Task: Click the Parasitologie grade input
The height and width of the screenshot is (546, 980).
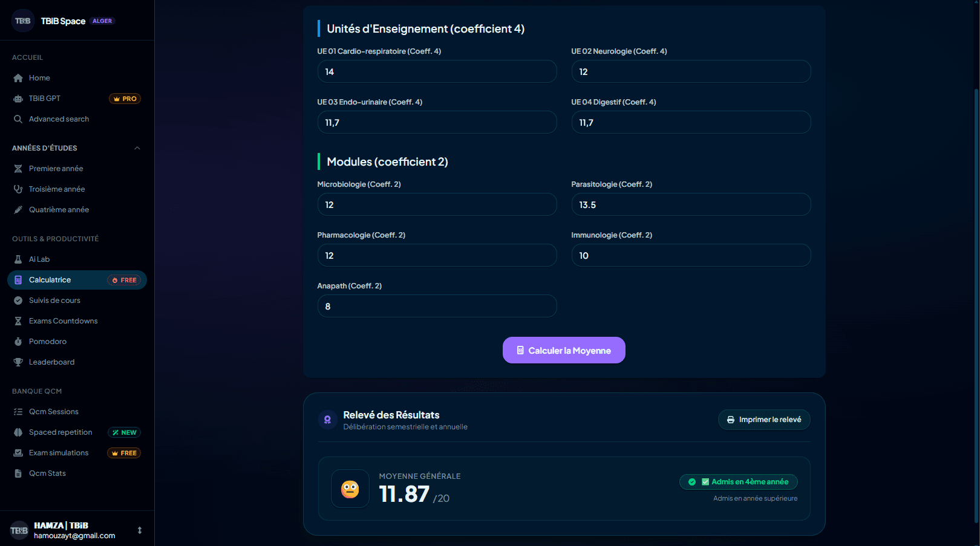Action: pyautogui.click(x=691, y=204)
